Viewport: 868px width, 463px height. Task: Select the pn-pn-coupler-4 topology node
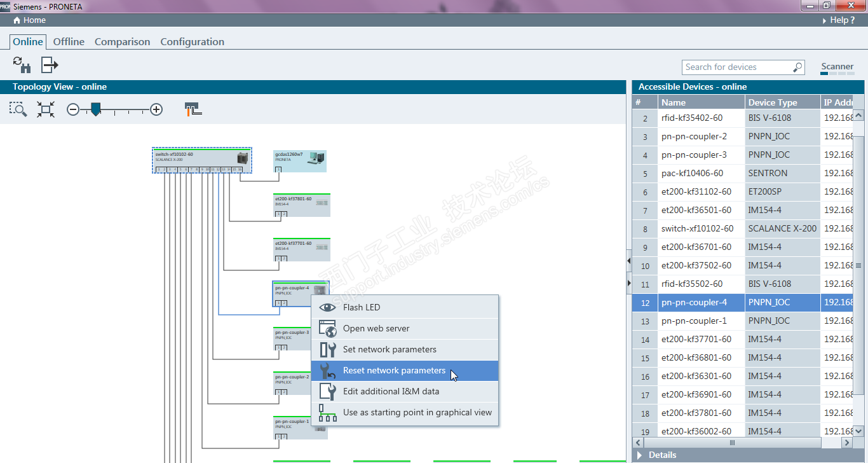302,294
